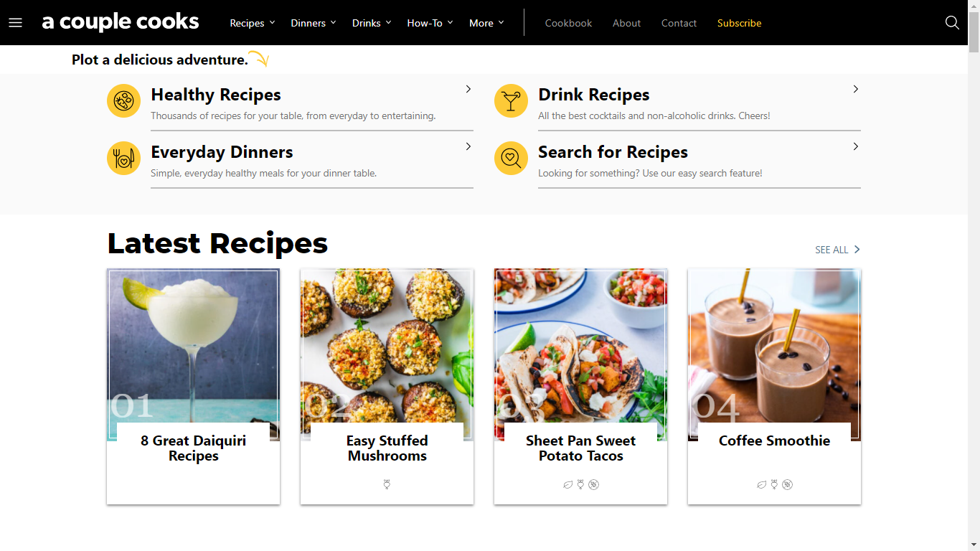Expand the Recipes dropdown menu

253,23
